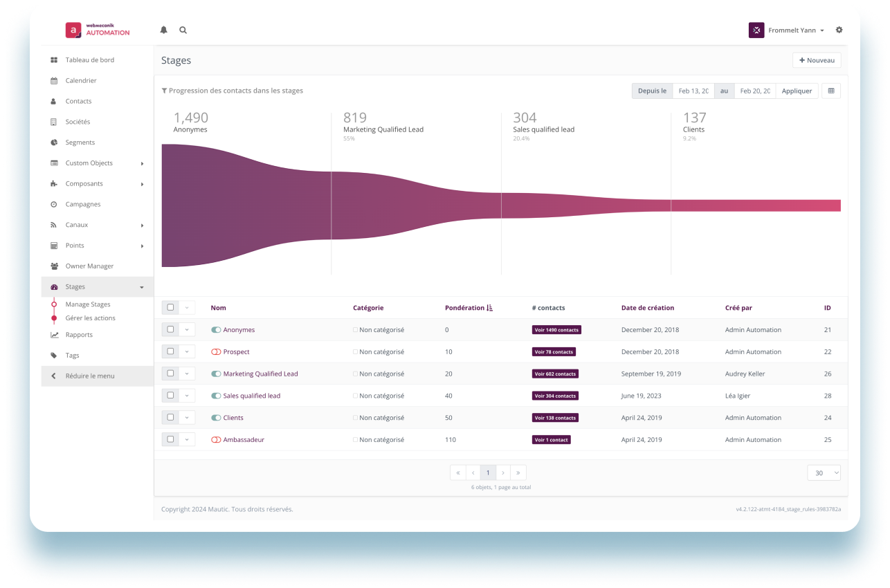Go to last pagination page arrow
This screenshot has width=890, height=588.
[518, 473]
